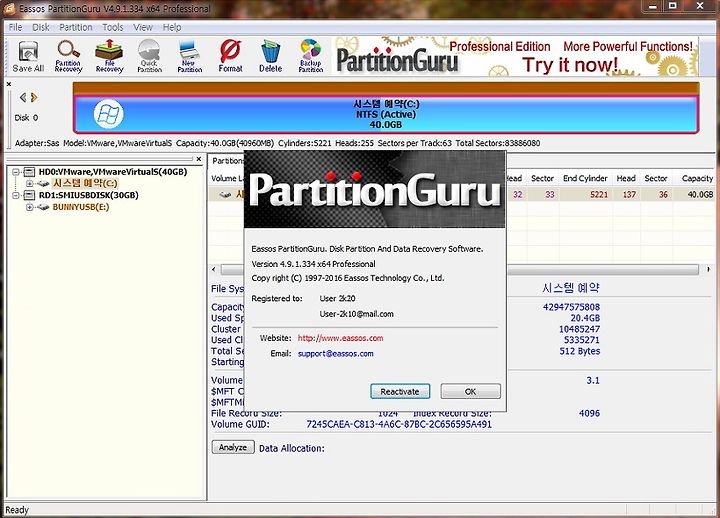Launch the File Recovery tool
Screen dimensions: 720x518
(109, 56)
